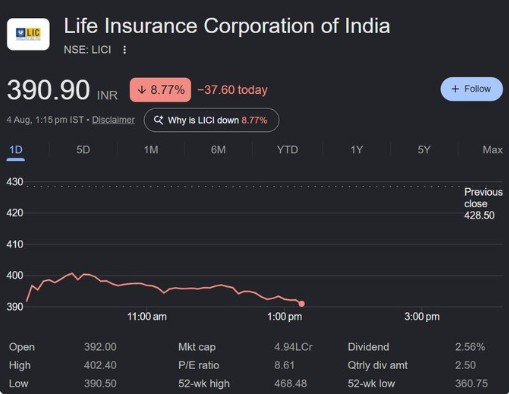
Task: Switch to the 1Y chart tab
Action: pyautogui.click(x=356, y=150)
